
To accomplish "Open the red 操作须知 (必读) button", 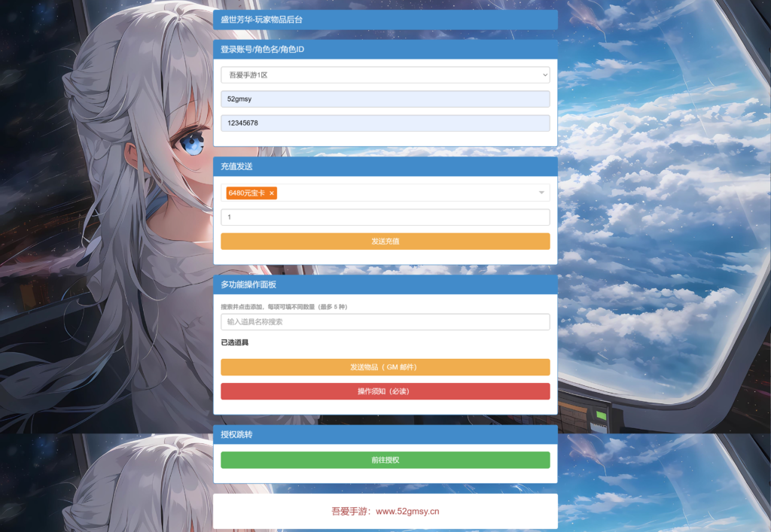I will (385, 391).
